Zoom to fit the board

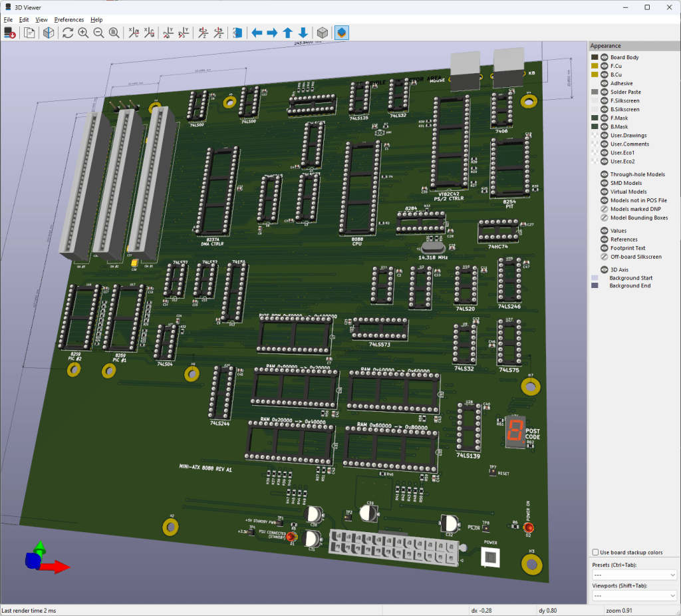click(x=114, y=33)
